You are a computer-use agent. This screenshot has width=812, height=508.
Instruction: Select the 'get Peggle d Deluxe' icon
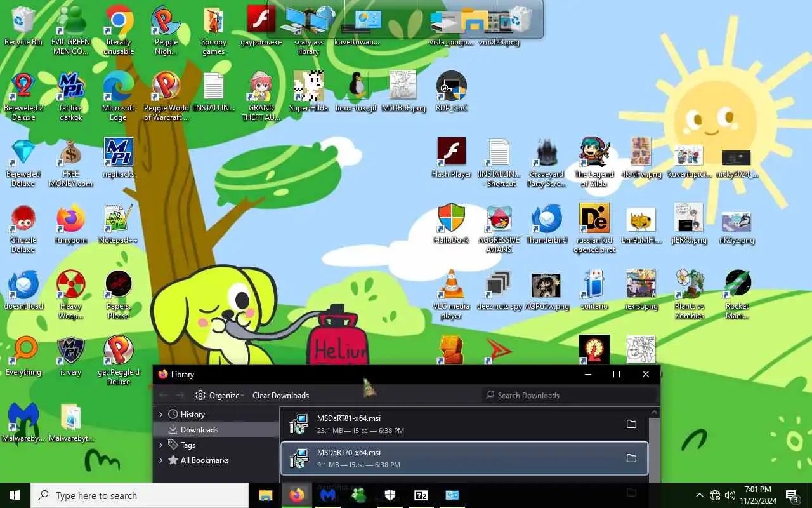[x=119, y=361]
